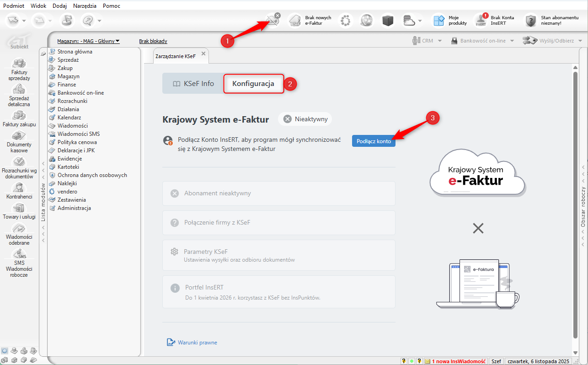Screen dimensions: 588x365
Task: Click the cloud server toolbar icon
Action: (409, 21)
